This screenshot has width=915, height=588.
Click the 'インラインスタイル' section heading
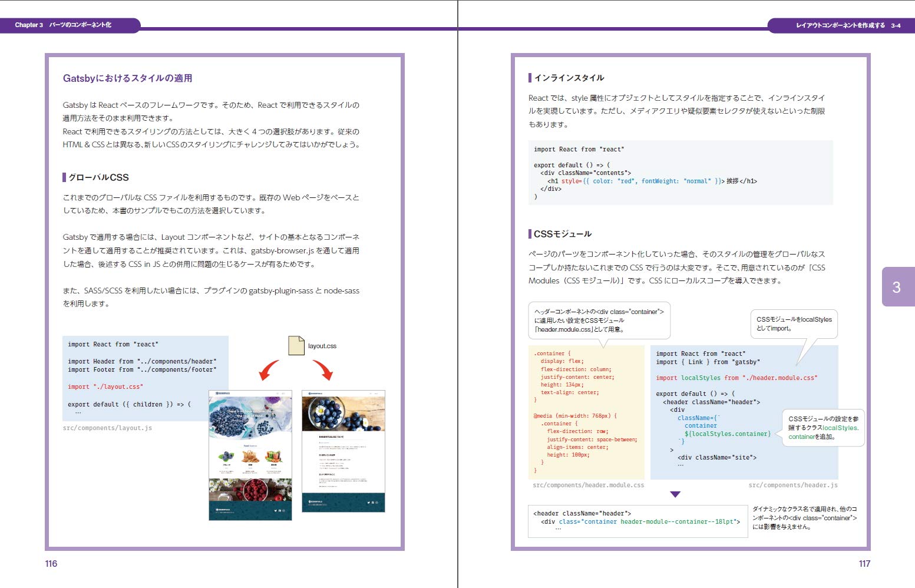[566, 78]
